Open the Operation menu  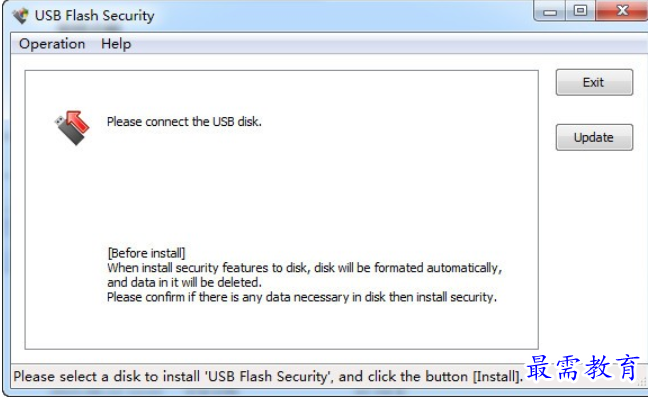[52, 44]
